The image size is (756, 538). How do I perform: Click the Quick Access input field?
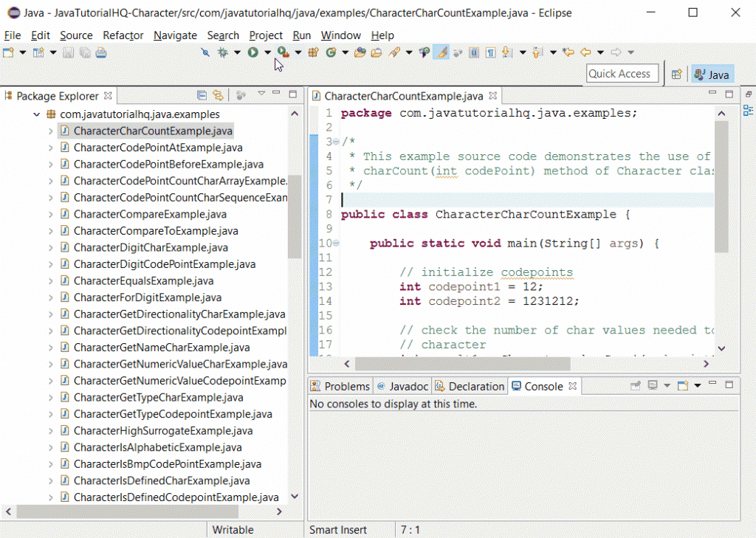coord(622,73)
